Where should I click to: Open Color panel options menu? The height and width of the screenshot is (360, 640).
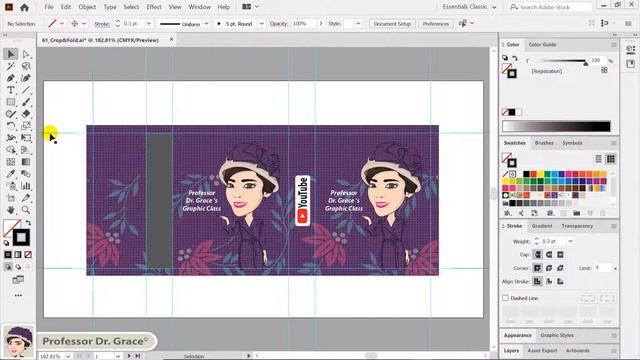613,44
